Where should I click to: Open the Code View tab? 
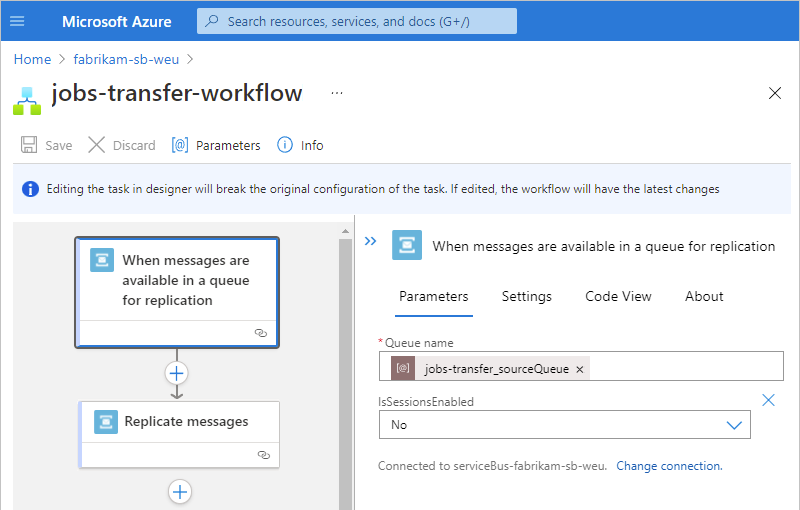point(618,296)
